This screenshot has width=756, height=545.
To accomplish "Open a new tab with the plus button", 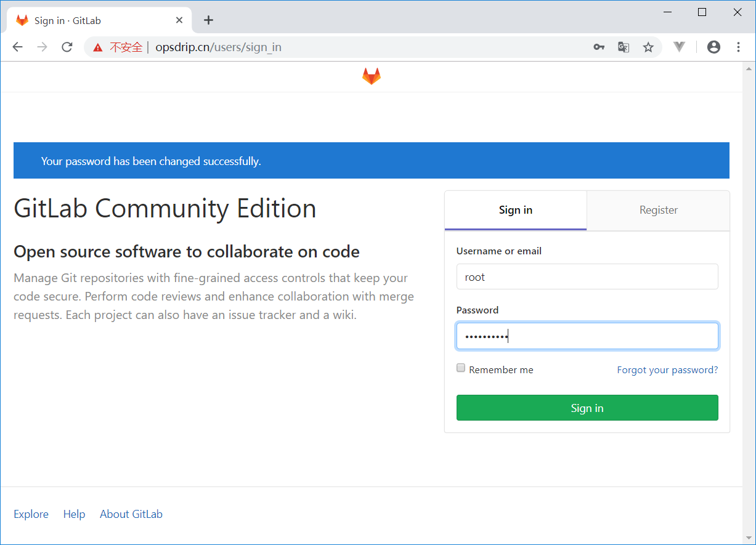I will coord(208,20).
